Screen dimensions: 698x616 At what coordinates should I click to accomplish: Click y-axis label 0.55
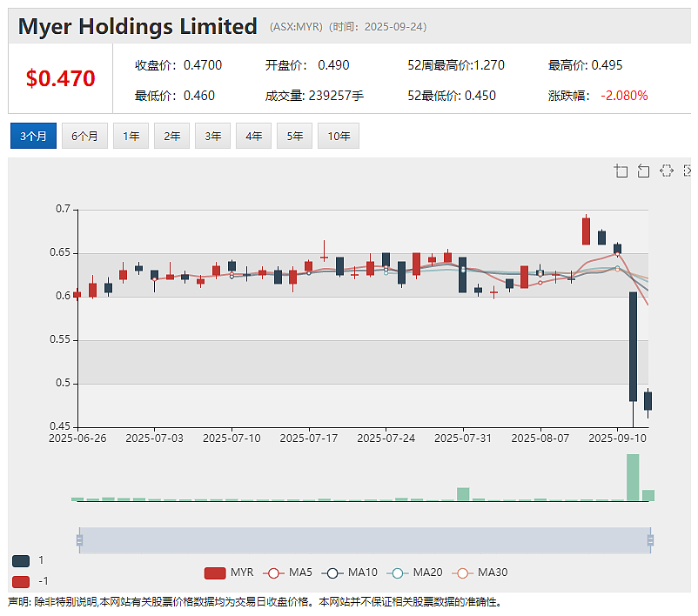point(60,339)
